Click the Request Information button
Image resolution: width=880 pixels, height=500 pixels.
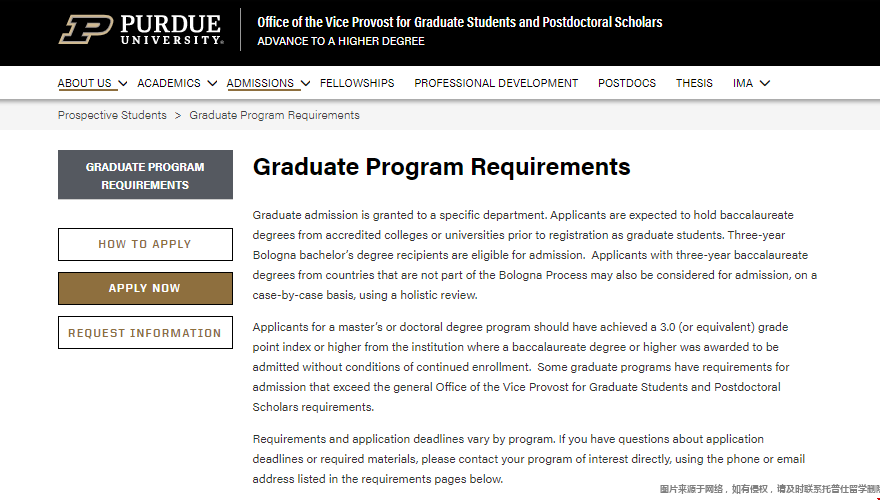(145, 333)
